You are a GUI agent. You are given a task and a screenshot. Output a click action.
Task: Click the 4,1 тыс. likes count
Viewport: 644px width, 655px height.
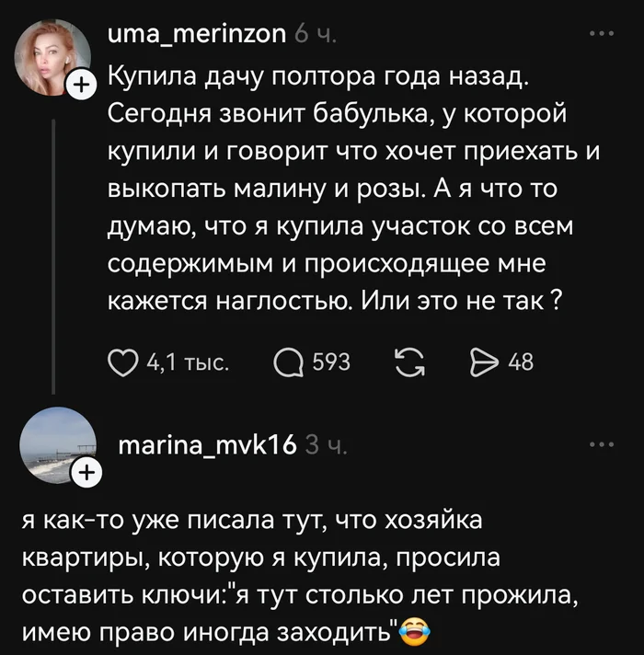coord(189,362)
